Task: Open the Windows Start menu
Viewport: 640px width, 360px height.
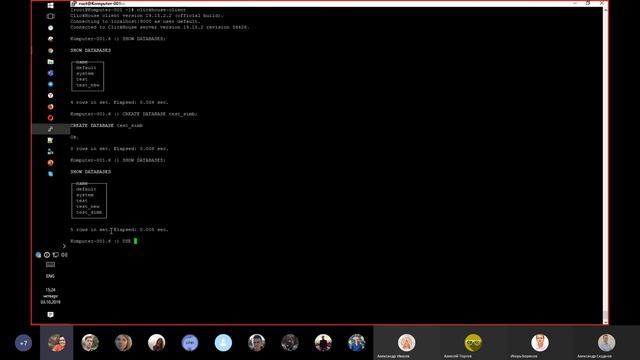Action: (50, 5)
